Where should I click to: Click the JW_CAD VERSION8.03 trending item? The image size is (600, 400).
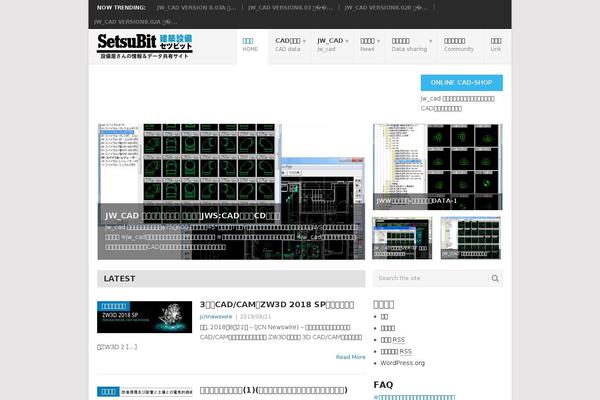pos(290,8)
